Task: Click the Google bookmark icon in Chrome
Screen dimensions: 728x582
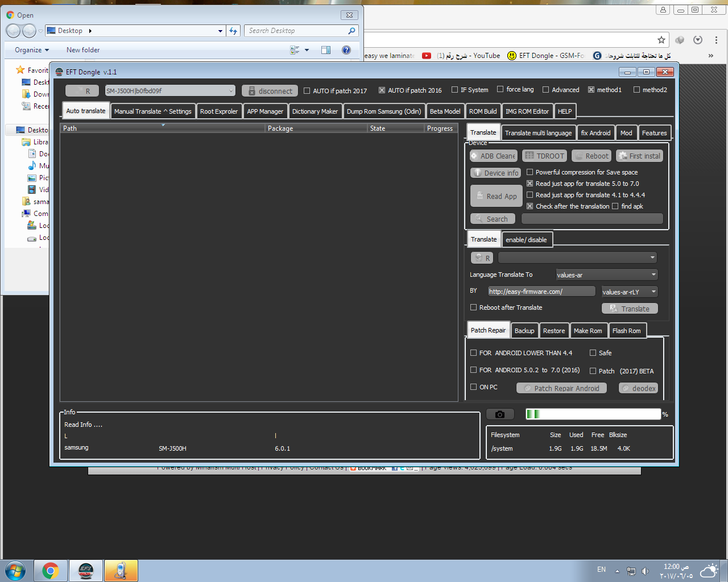Action: click(x=597, y=56)
